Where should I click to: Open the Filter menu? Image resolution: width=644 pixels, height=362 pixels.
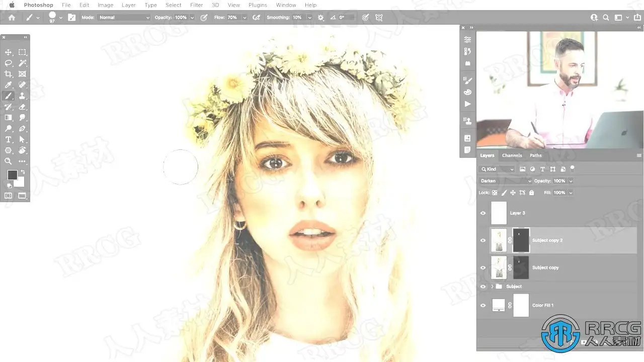coord(197,5)
